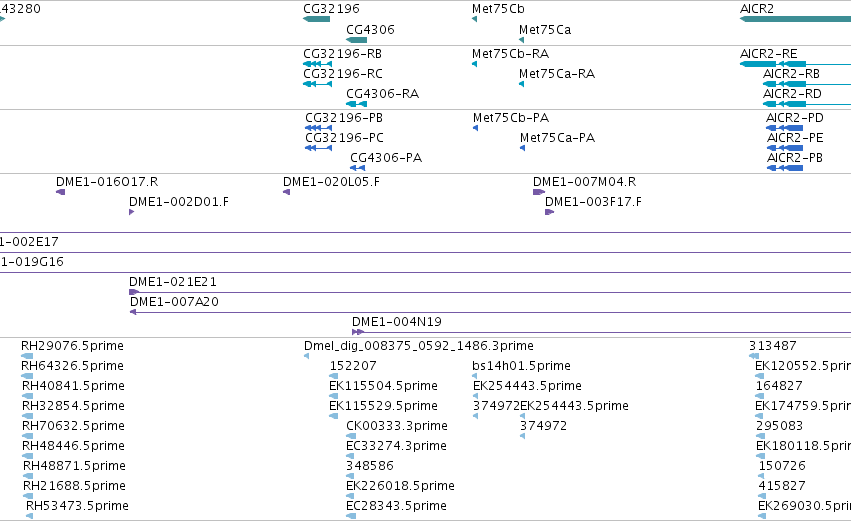Select BAC clone DME1-007A20
This screenshot has height=521, width=851.
coord(174,302)
